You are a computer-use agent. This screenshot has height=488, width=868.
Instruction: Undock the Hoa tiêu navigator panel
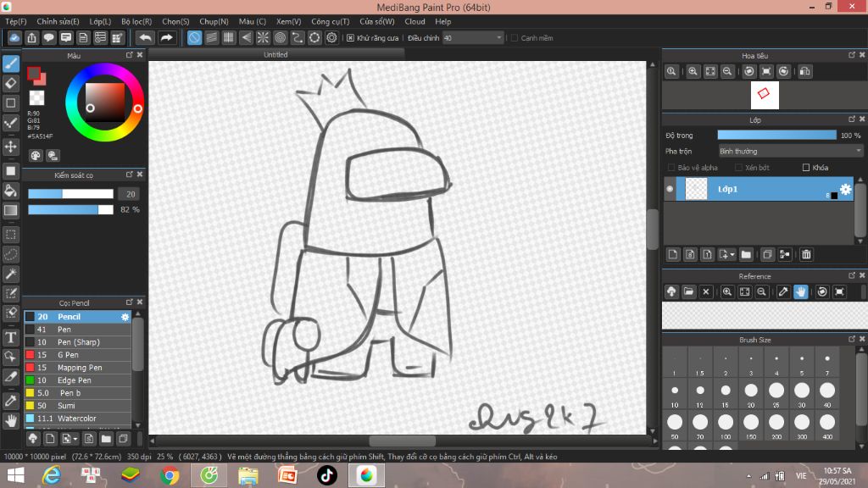coord(851,55)
